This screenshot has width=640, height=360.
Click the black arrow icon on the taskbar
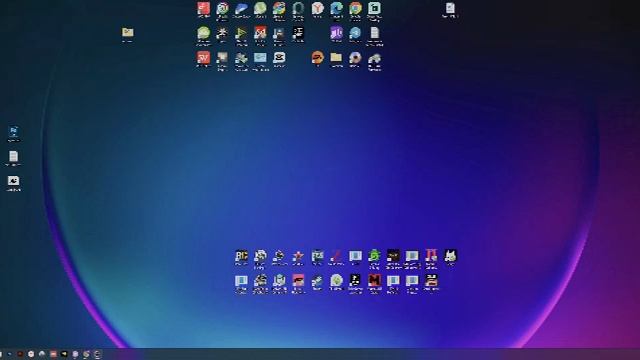pyautogui.click(x=64, y=354)
